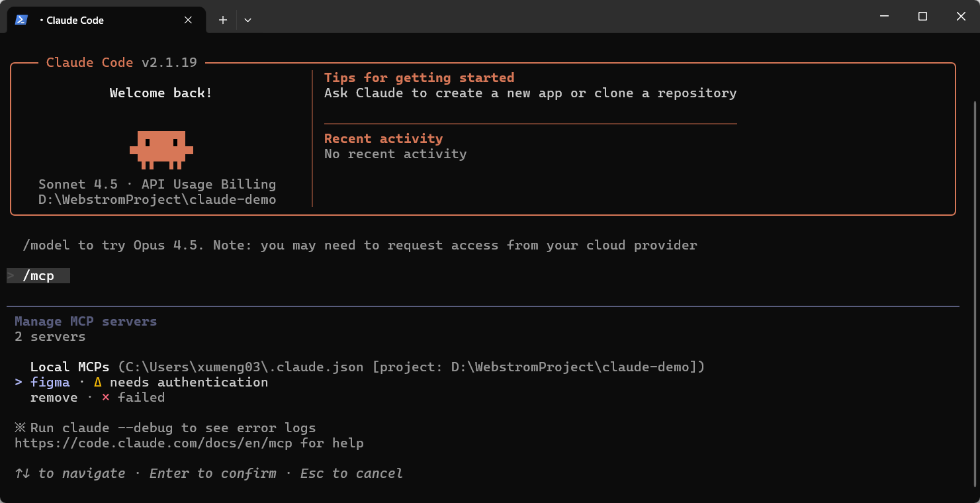This screenshot has height=503, width=980.
Task: Open a new terminal tab
Action: (x=223, y=20)
